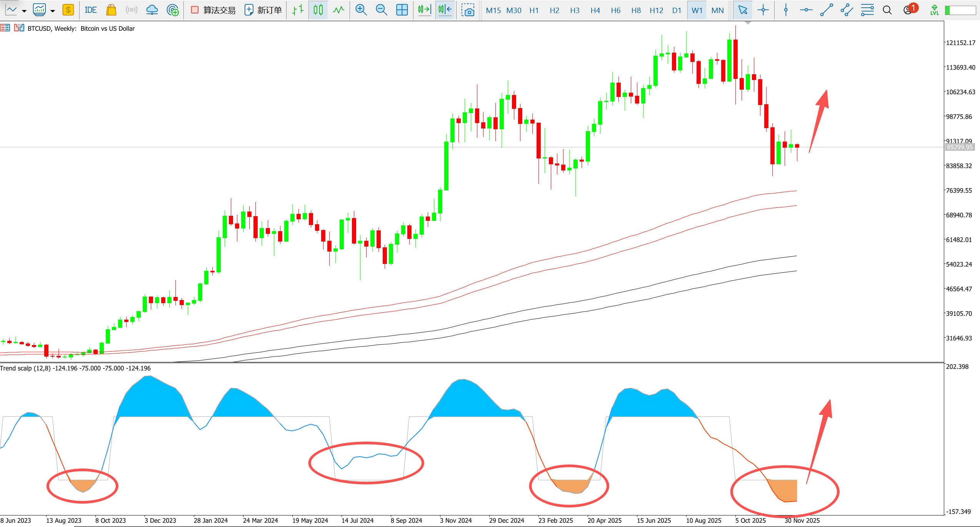Select the trendline drawing tool
The width and height of the screenshot is (980, 527).
coord(826,10)
